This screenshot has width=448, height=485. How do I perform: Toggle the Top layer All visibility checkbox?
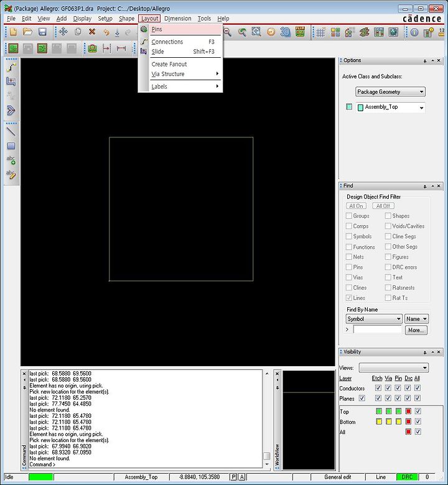(418, 411)
